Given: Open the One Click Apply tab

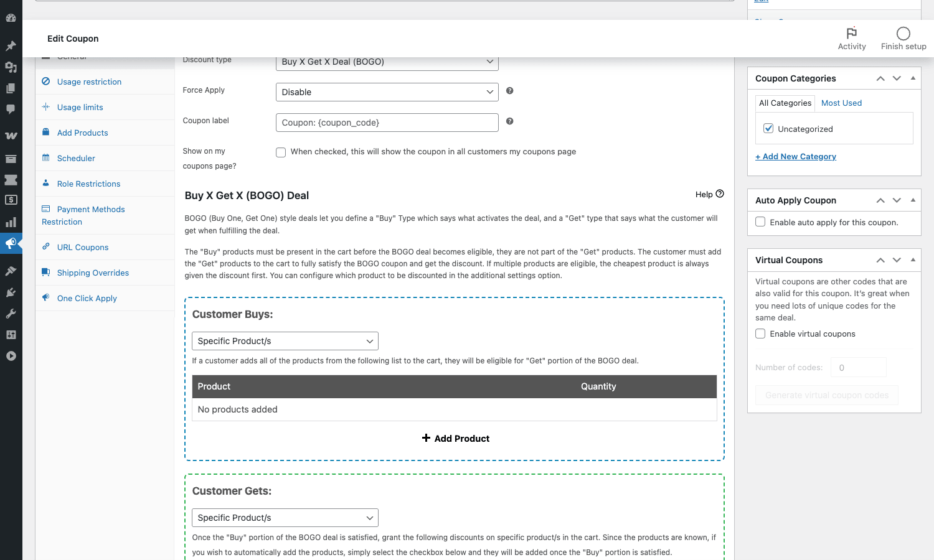Looking at the screenshot, I should [x=105, y=298].
